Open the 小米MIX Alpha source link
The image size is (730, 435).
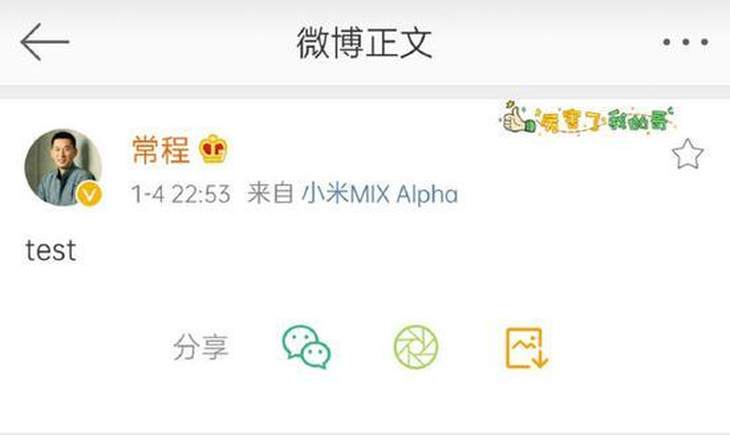tap(380, 194)
